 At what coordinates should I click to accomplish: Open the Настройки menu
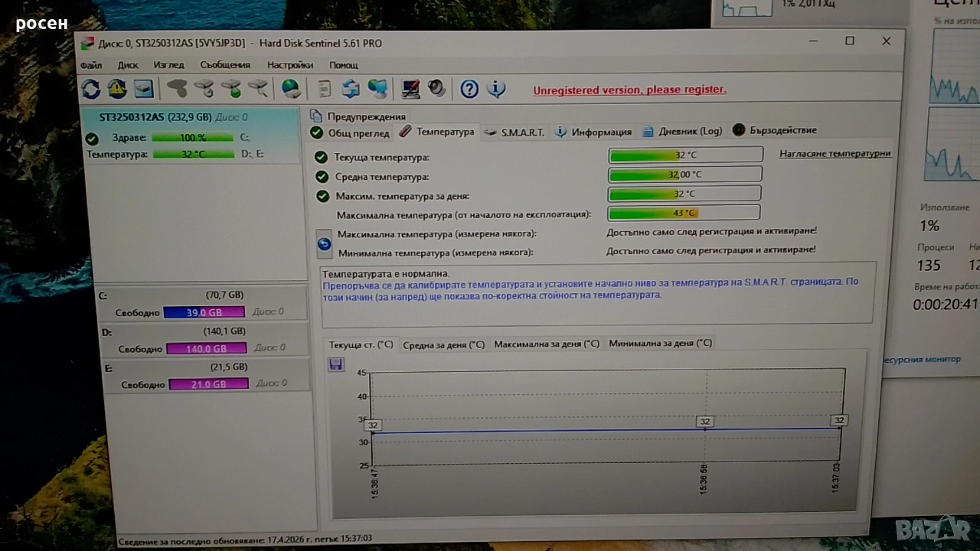290,65
